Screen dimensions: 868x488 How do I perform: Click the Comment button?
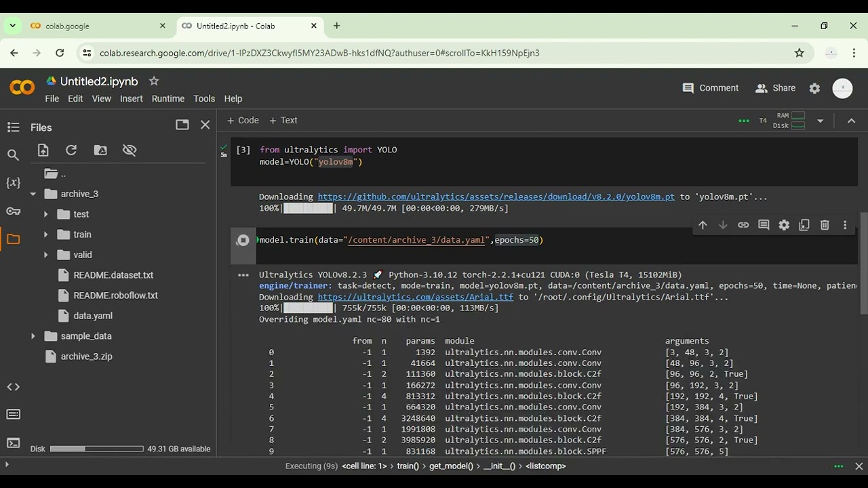710,88
